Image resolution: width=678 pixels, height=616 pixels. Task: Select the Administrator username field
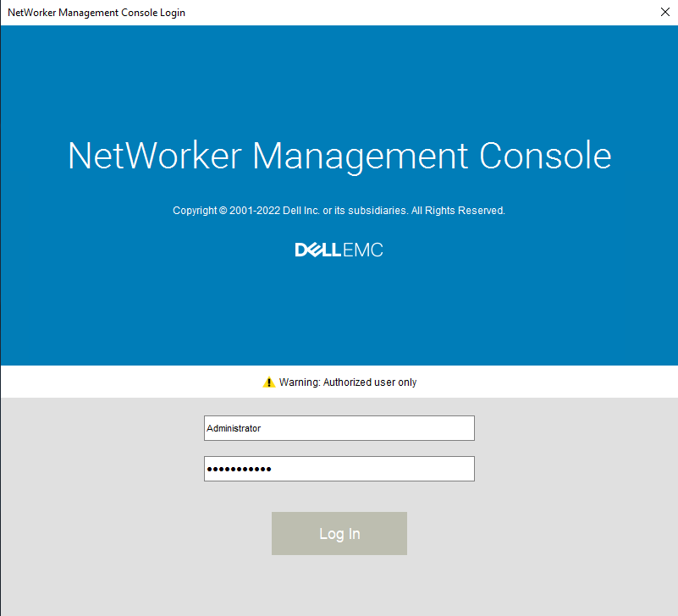coord(339,428)
